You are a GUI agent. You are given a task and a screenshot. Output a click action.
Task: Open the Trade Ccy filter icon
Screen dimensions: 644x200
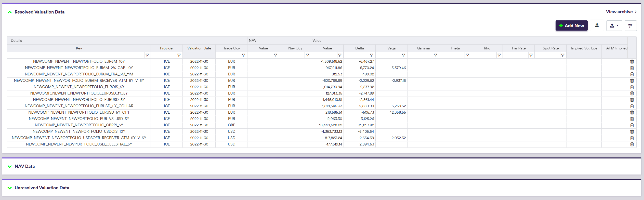pyautogui.click(x=244, y=55)
